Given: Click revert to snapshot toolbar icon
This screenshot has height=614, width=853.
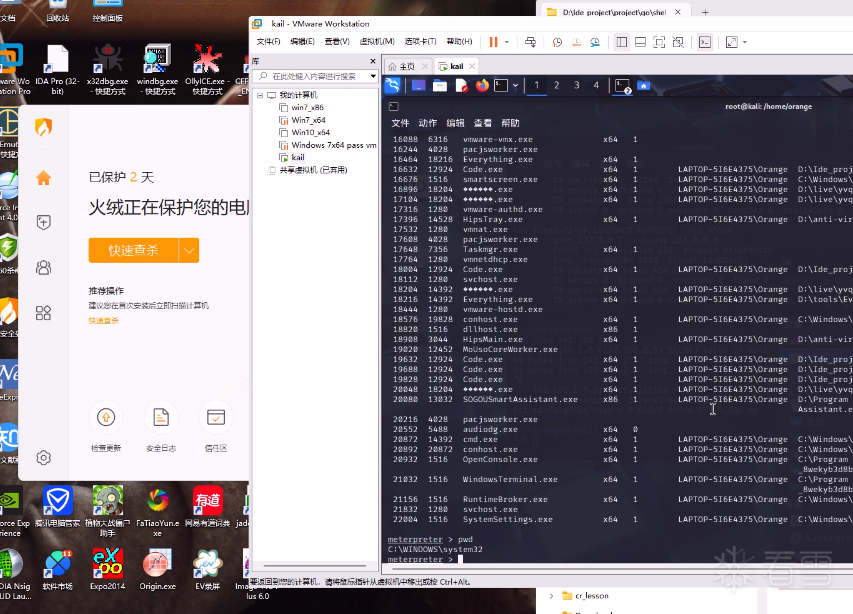Looking at the screenshot, I should pyautogui.click(x=576, y=42).
